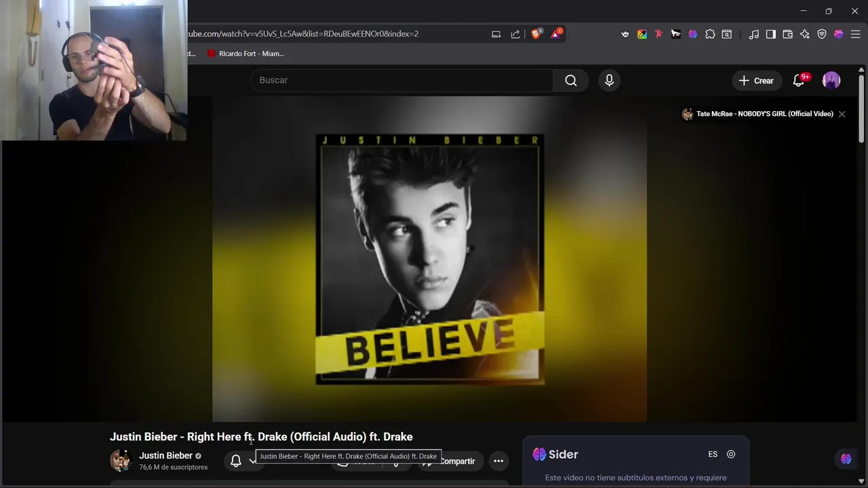This screenshot has width=868, height=488.
Task: Open the color picker extension icon
Action: coord(642,34)
